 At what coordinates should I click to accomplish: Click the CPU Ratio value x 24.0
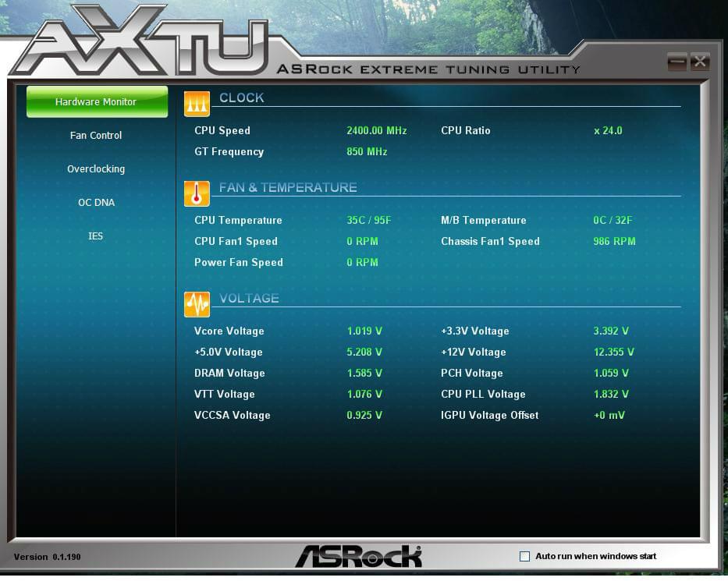(x=608, y=131)
